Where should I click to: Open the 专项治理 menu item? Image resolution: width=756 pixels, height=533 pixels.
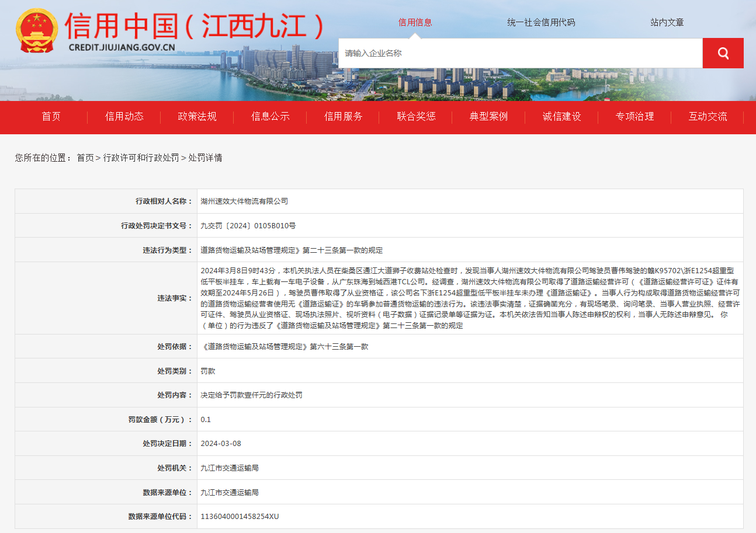click(x=634, y=116)
